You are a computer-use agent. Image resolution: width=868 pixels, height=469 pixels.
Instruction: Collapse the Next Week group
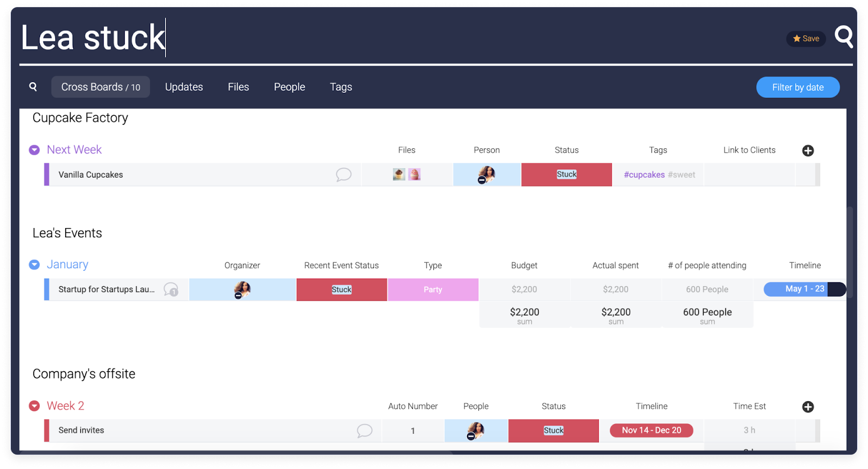click(34, 150)
